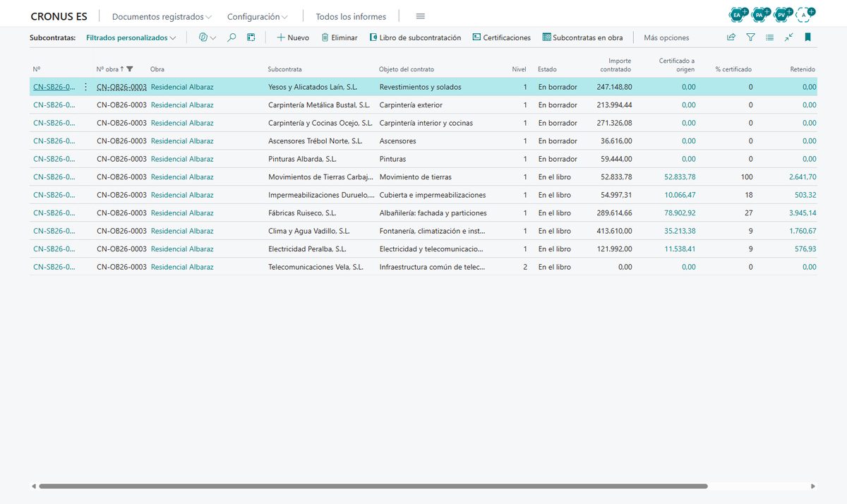Click the PA user avatar
This screenshot has width=847, height=504.
[759, 14]
